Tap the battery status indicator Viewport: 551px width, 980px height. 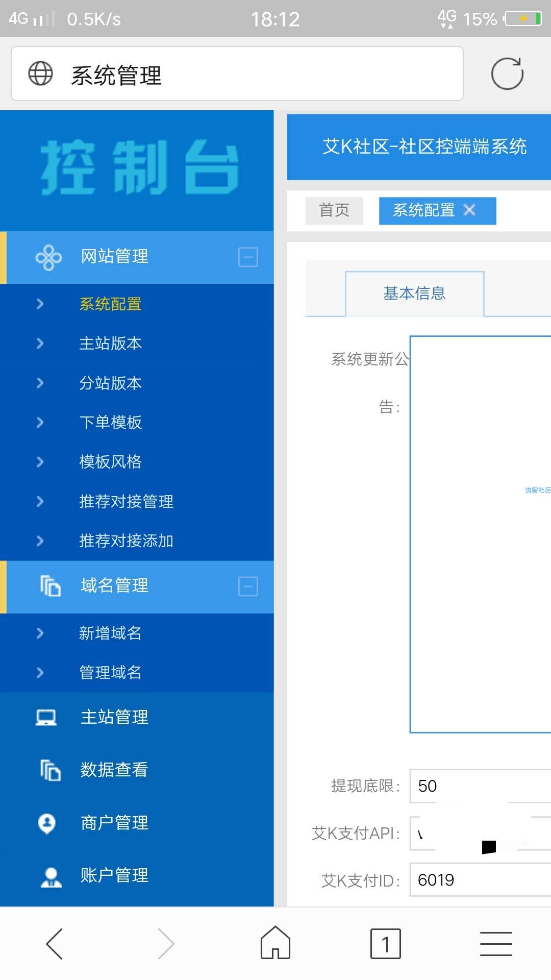point(522,19)
